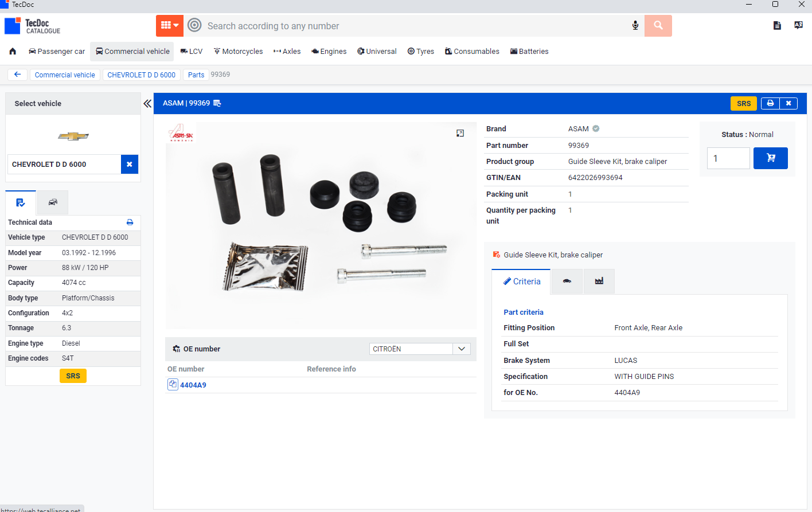The height and width of the screenshot is (512, 812).
Task: Open the CITROËN manufacturer dropdown
Action: click(x=420, y=349)
